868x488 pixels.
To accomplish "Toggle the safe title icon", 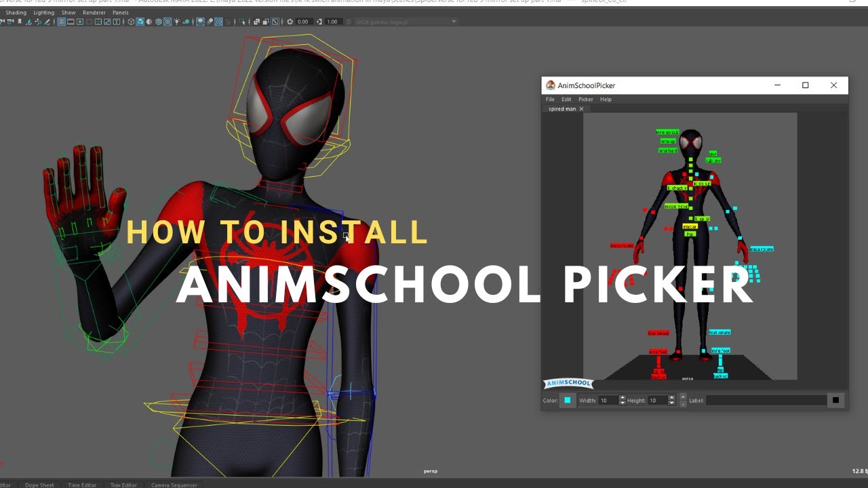I will [116, 22].
